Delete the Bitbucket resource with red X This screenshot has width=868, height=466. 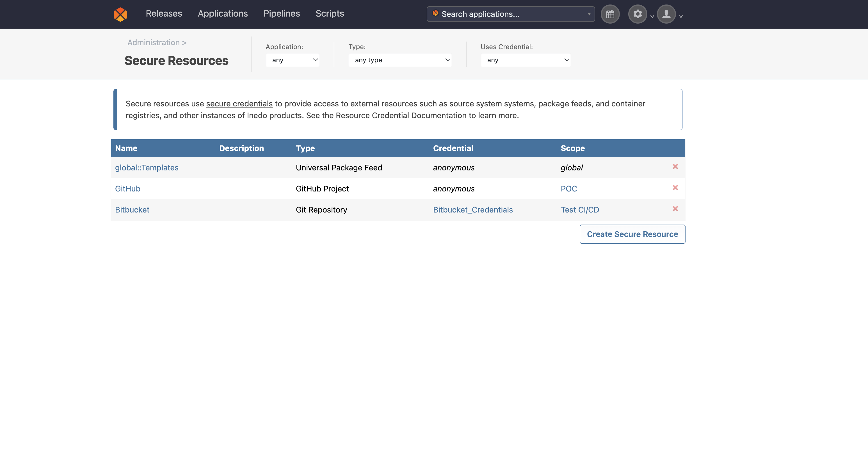pyautogui.click(x=675, y=209)
